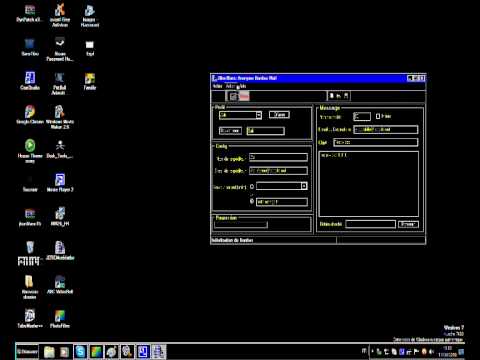Click the pink toolbar icon in bomber window

[244, 96]
